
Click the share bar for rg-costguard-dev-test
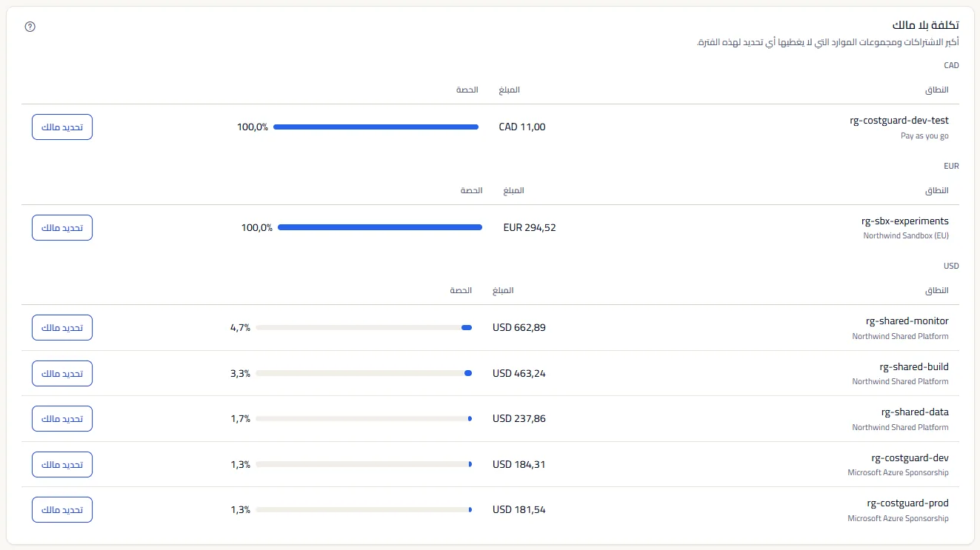376,127
